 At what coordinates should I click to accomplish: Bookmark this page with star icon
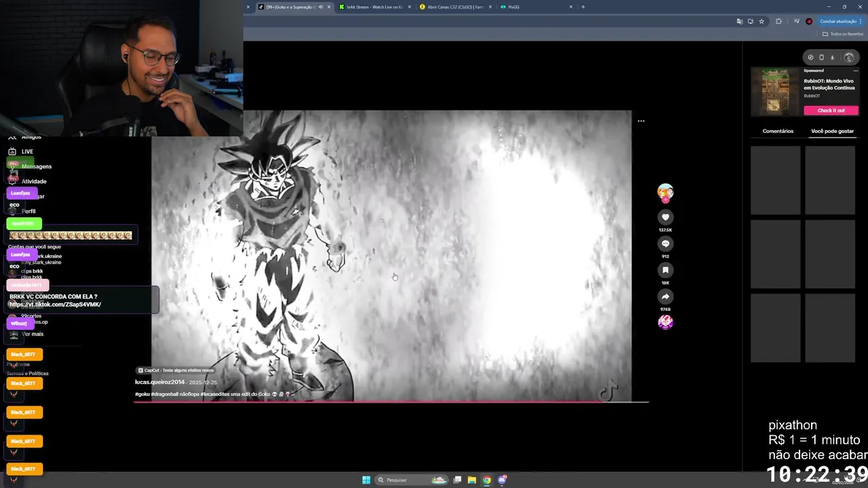pyautogui.click(x=762, y=21)
